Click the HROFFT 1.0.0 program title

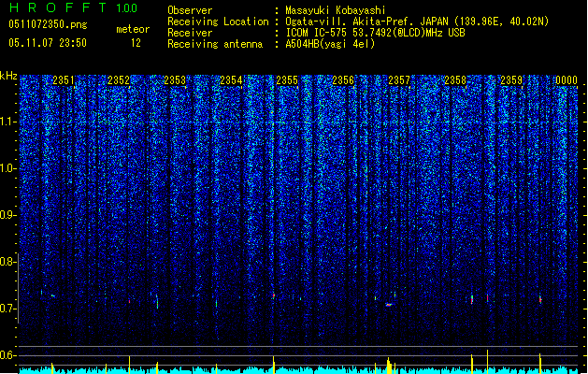click(x=73, y=7)
